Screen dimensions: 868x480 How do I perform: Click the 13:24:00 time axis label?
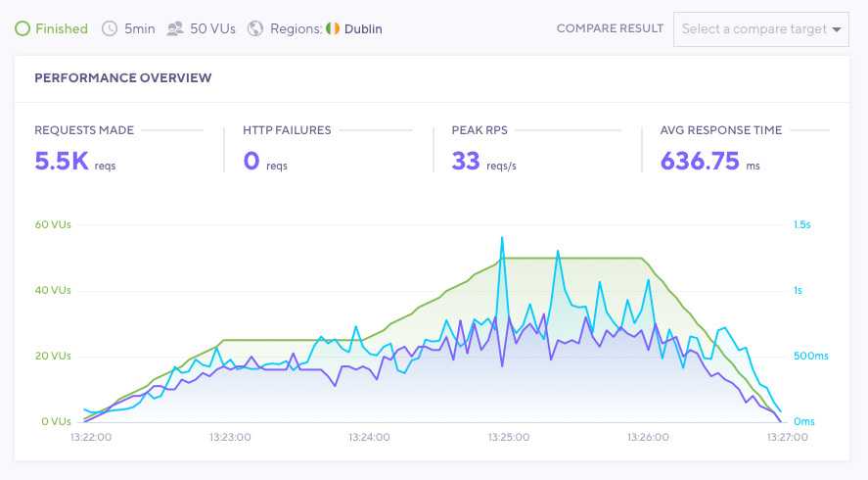tap(369, 437)
